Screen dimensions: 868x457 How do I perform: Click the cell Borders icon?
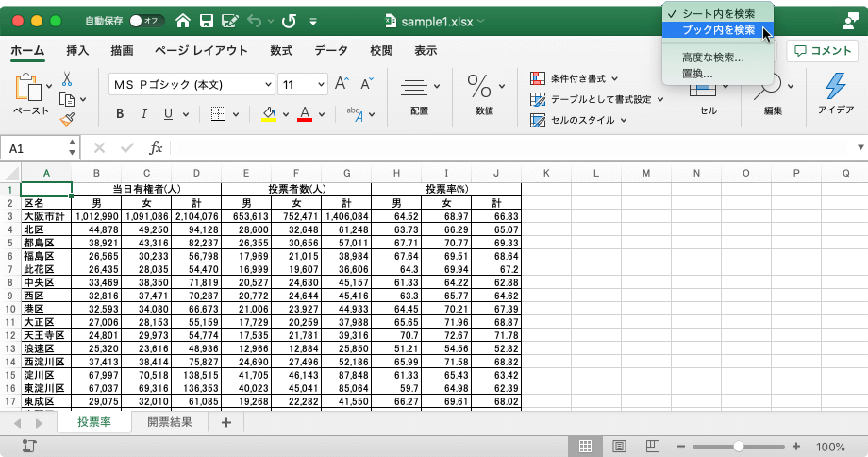point(218,113)
